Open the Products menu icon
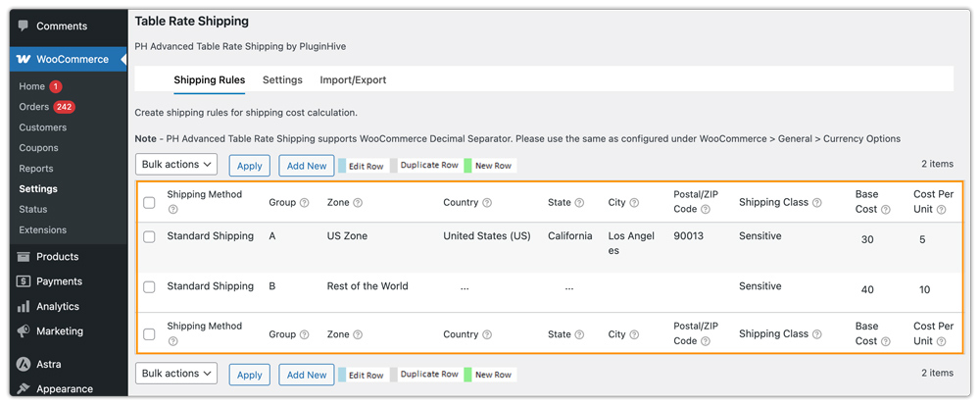 point(24,257)
